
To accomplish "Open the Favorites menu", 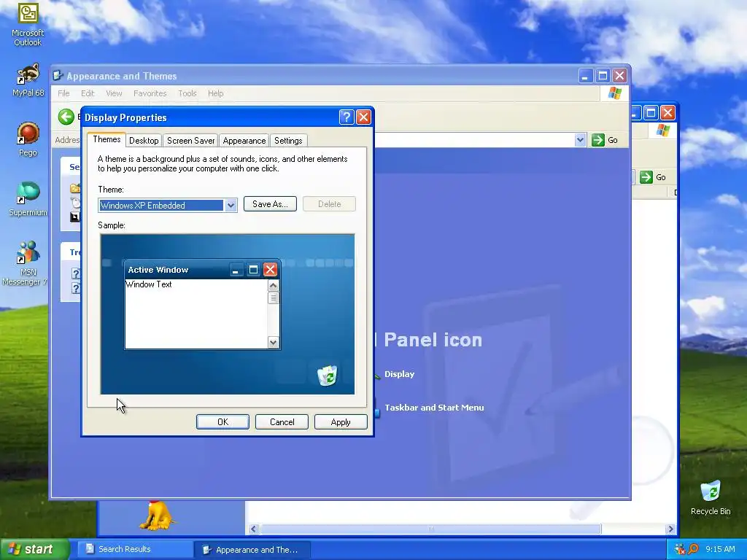I will (150, 93).
